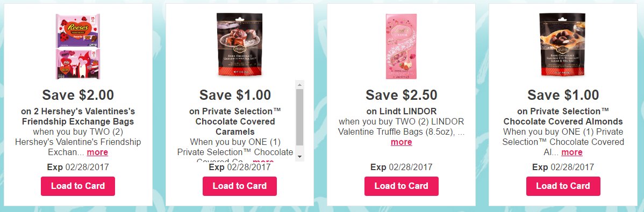Load the Hershey's $2.00 coupon to card

[78, 186]
